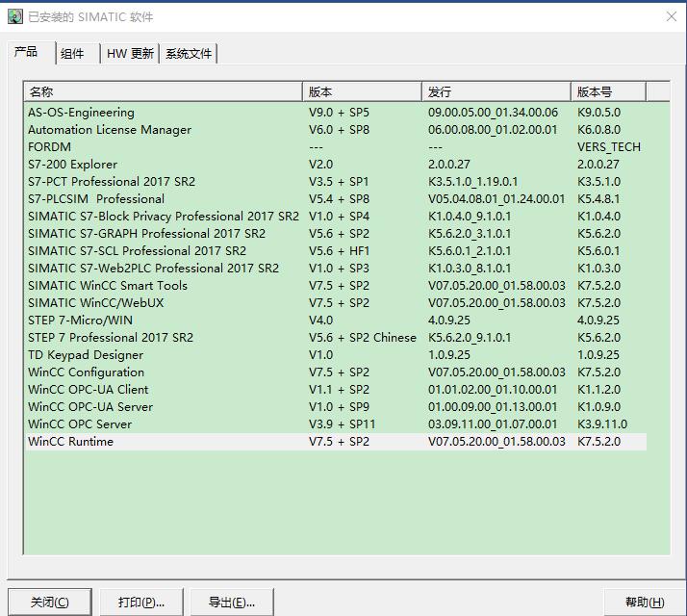Select the S7-PLCSIM Professional entry
The image size is (687, 616).
[96, 199]
